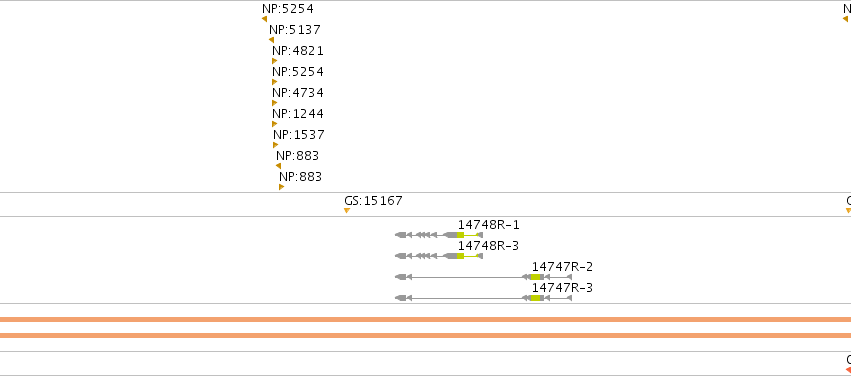Image resolution: width=851 pixels, height=376 pixels.
Task: Click the gray exon block of 14748R-3
Action: tap(450, 256)
